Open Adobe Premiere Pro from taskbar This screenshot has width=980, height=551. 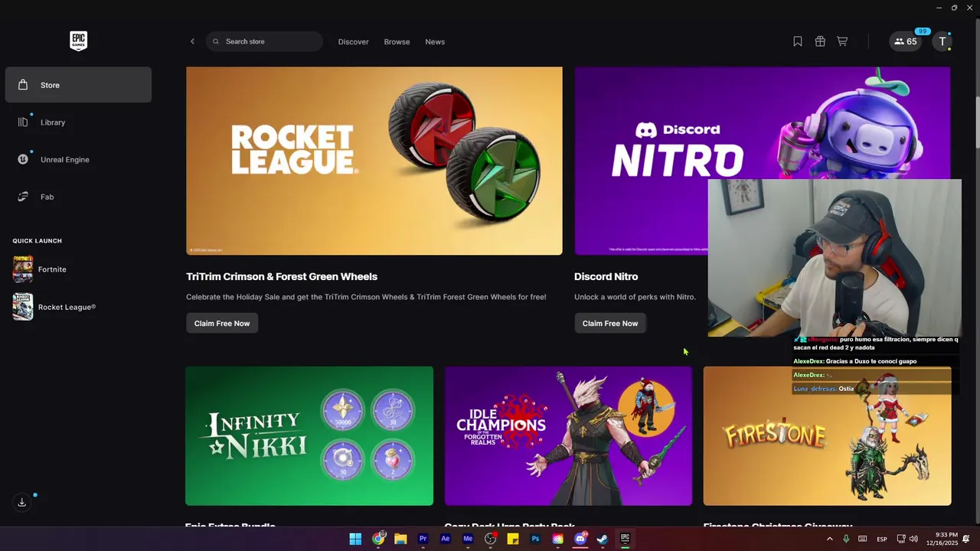pyautogui.click(x=423, y=539)
